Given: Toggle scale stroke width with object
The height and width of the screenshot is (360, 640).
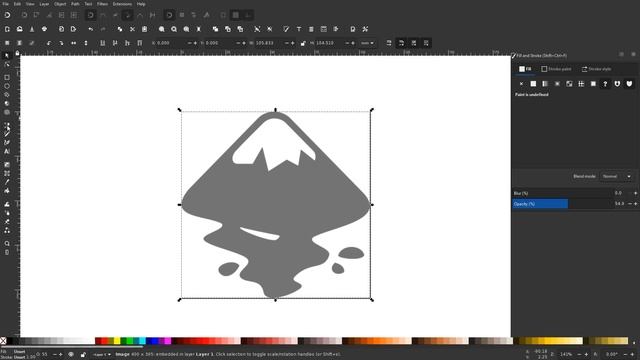Looking at the screenshot, I should click(389, 43).
